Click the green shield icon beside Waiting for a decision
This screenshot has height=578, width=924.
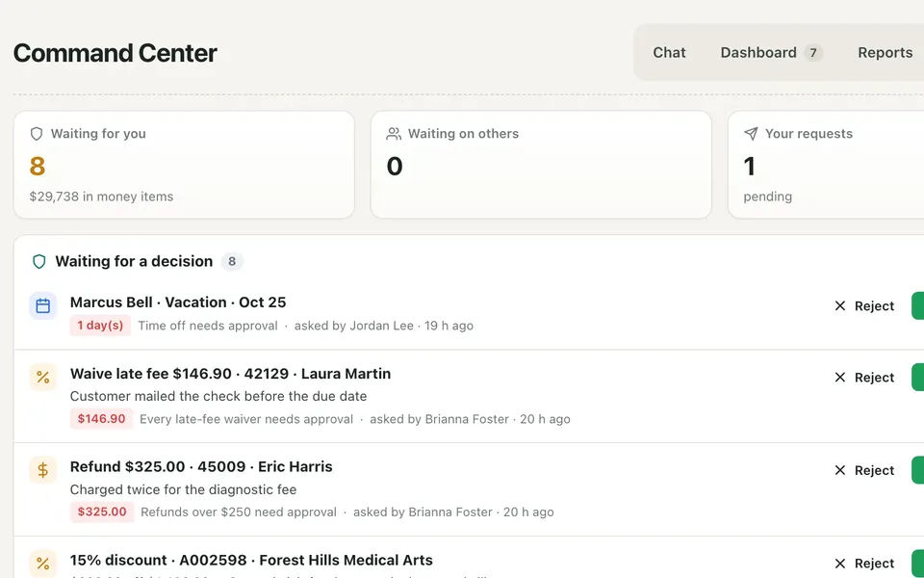point(38,261)
